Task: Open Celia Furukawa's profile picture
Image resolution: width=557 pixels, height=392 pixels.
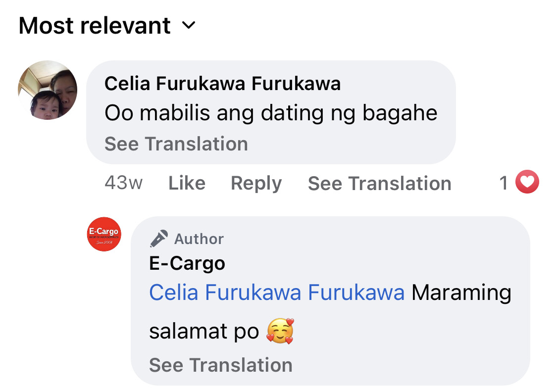Action: [x=48, y=90]
